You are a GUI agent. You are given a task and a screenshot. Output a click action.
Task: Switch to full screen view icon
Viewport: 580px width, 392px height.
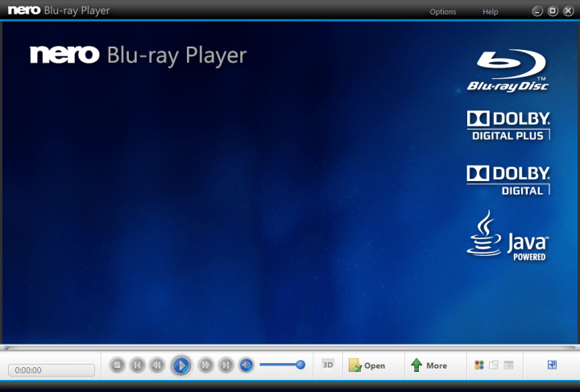tap(552, 365)
